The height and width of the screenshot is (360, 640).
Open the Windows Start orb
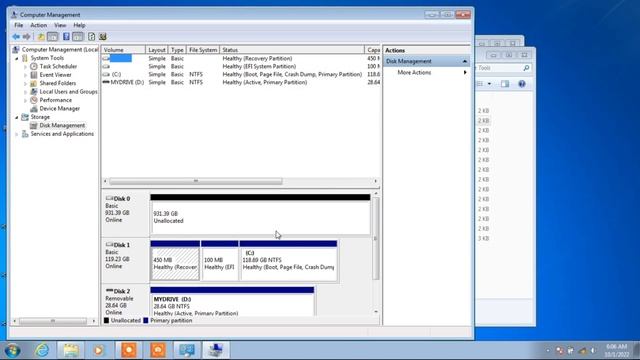(13, 350)
